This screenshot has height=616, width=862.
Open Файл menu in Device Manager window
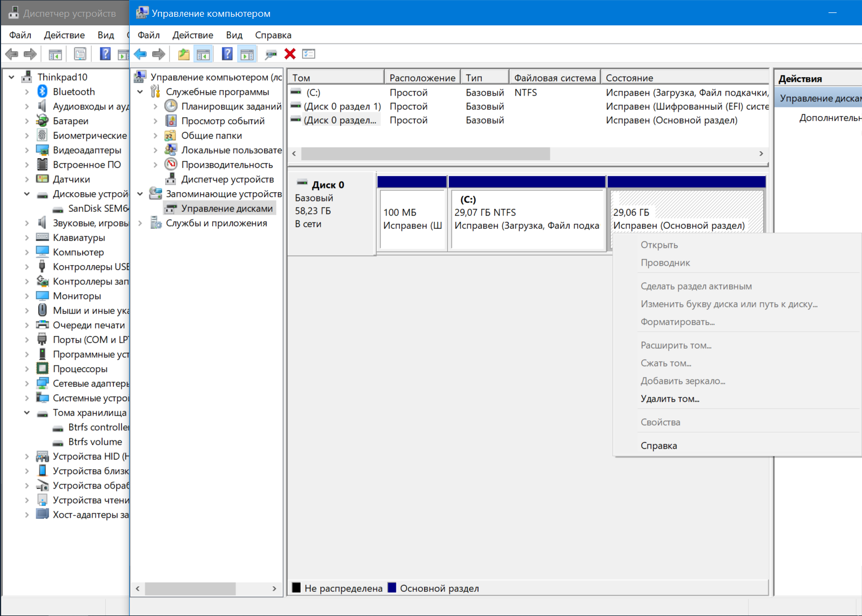coord(20,35)
